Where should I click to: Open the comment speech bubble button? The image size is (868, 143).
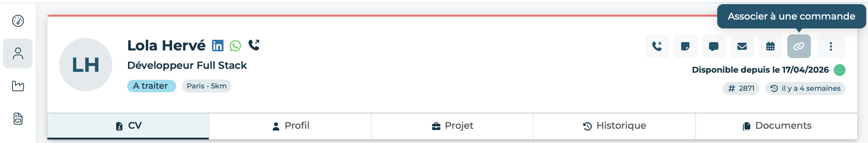[x=714, y=46]
